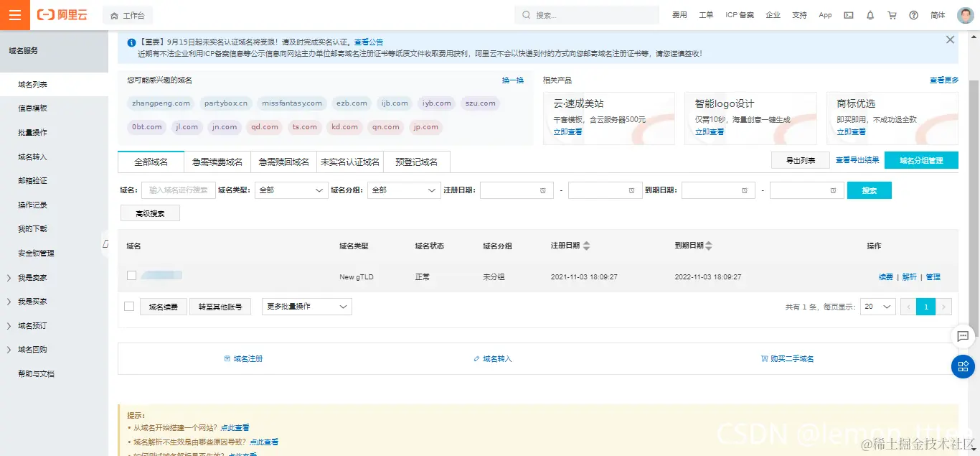The image size is (980, 456).
Task: Expand 我是卖家 sidebar item
Action: (32, 277)
